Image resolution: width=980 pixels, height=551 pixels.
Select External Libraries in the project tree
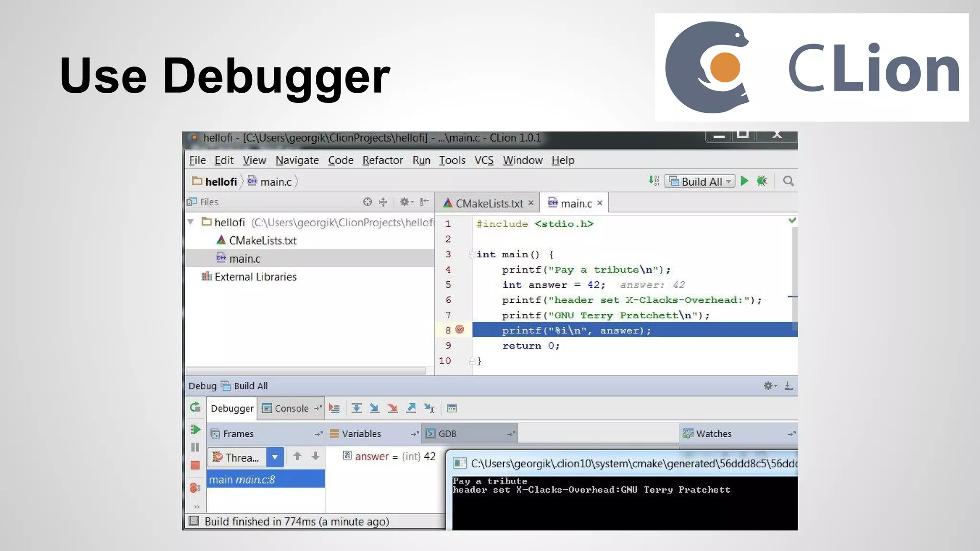(249, 276)
